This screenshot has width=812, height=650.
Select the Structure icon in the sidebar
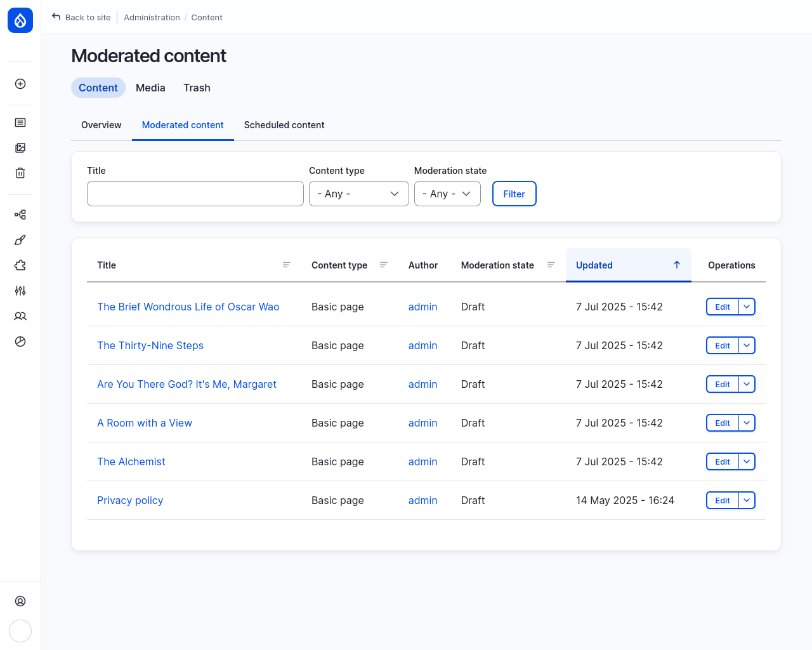(20, 215)
